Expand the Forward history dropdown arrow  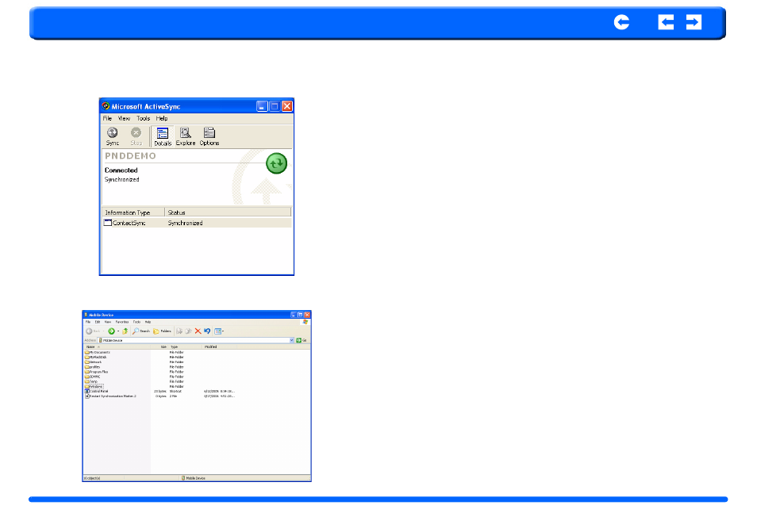(118, 331)
